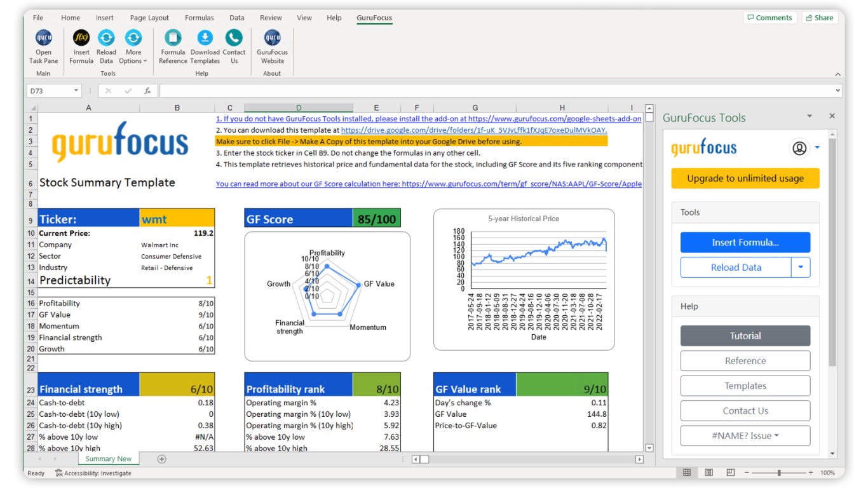Open the GuruFocus Website
868x488 pixels.
click(272, 46)
